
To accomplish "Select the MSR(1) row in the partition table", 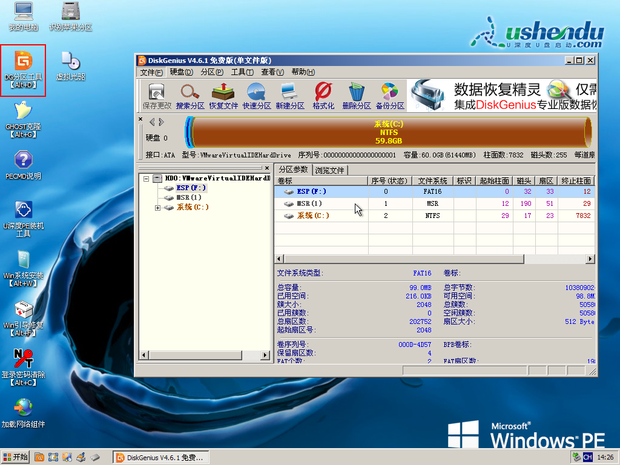I will tap(308, 203).
